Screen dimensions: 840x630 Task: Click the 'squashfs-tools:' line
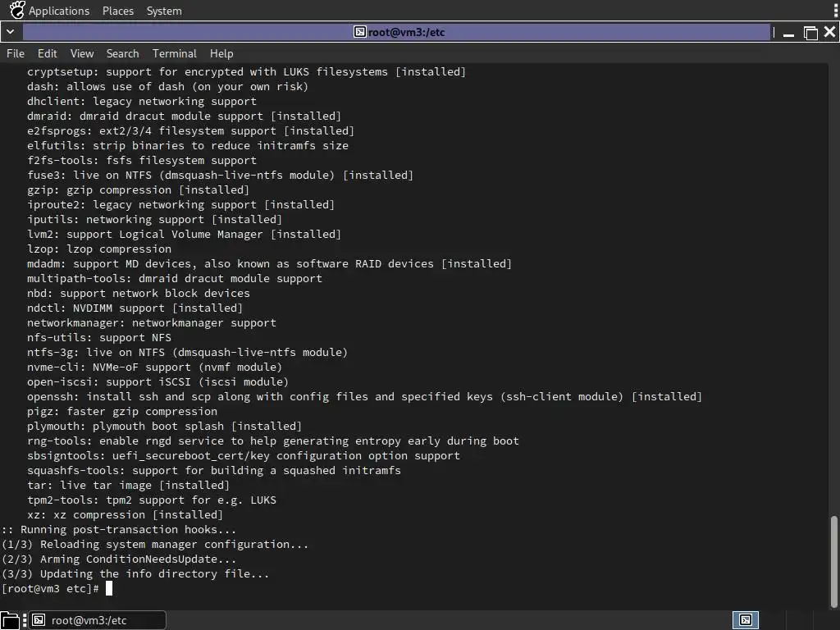click(214, 470)
